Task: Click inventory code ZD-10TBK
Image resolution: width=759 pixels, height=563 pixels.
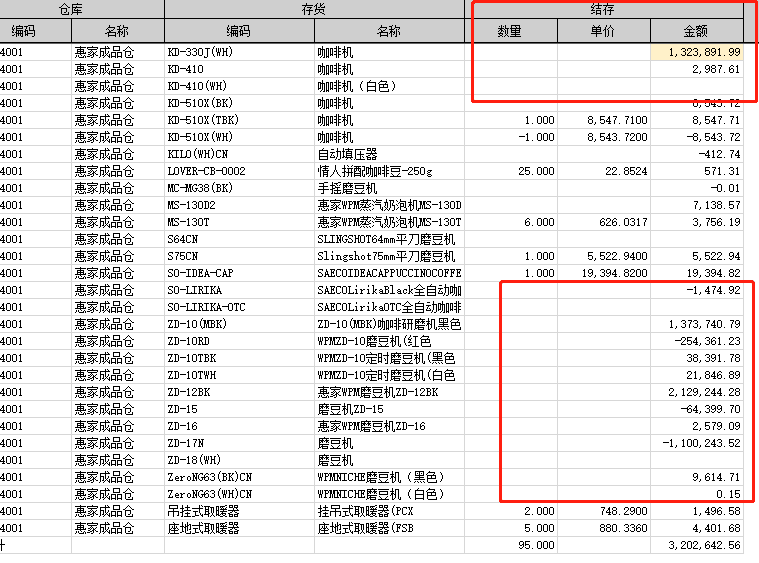Action: pos(239,358)
